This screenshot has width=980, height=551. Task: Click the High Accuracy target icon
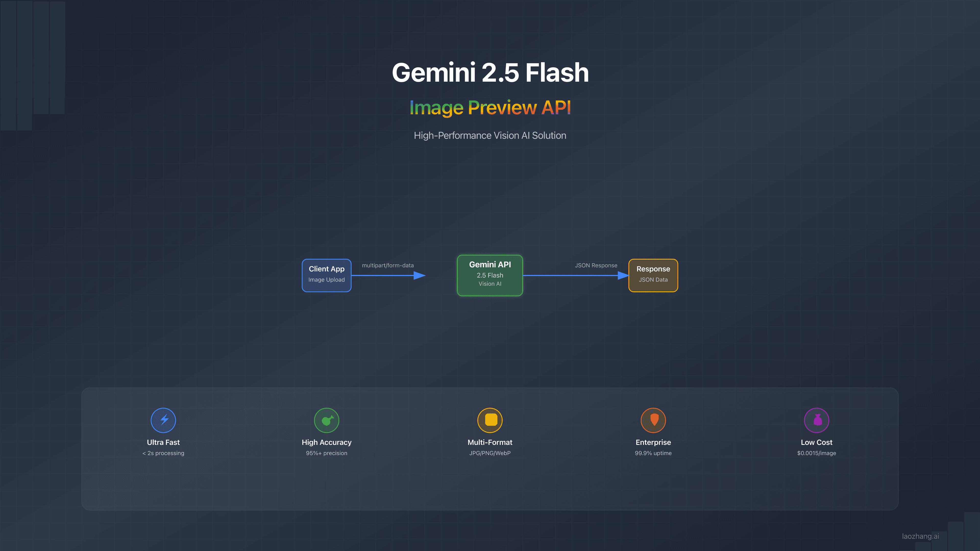pyautogui.click(x=326, y=420)
